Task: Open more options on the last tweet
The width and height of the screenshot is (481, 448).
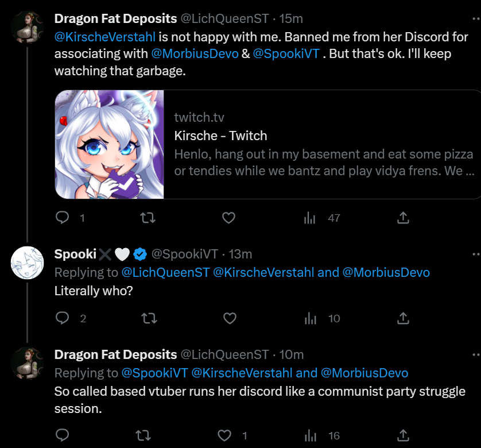Action: [476, 354]
